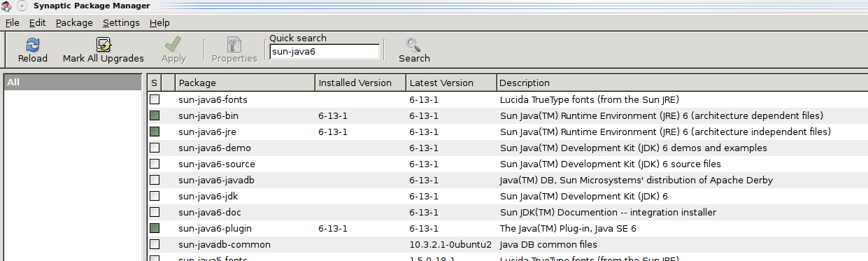Click the 'The Java(TM) Plug-in, Java SE 6' description
Image resolution: width=868 pixels, height=261 pixels.
(x=568, y=228)
